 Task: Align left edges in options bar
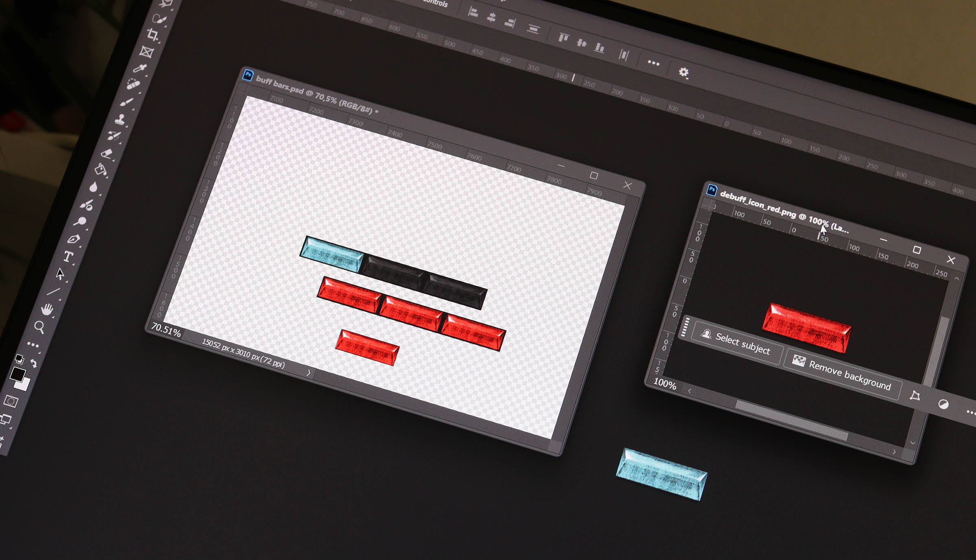(473, 12)
